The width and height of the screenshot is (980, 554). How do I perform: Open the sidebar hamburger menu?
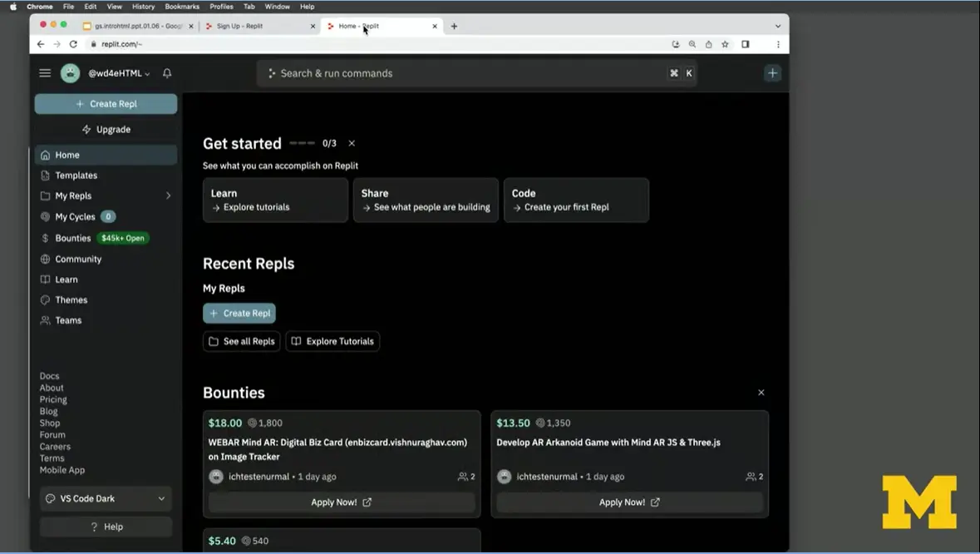tap(45, 72)
